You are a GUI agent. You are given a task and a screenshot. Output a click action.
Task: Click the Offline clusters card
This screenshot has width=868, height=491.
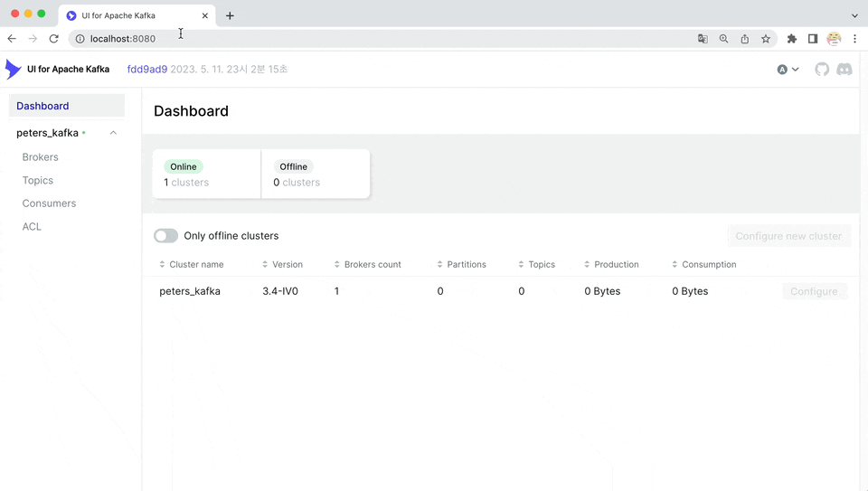point(316,174)
